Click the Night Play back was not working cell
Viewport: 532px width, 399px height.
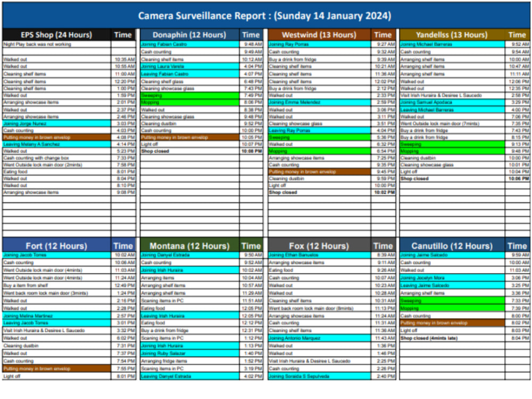(x=56, y=44)
